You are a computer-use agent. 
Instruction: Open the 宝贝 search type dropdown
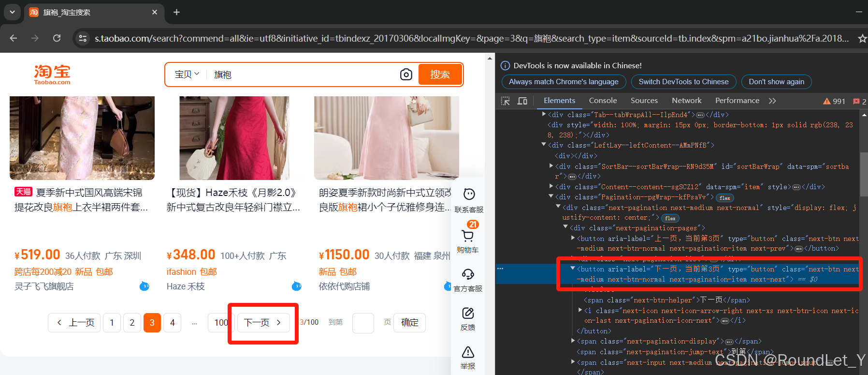pos(187,75)
